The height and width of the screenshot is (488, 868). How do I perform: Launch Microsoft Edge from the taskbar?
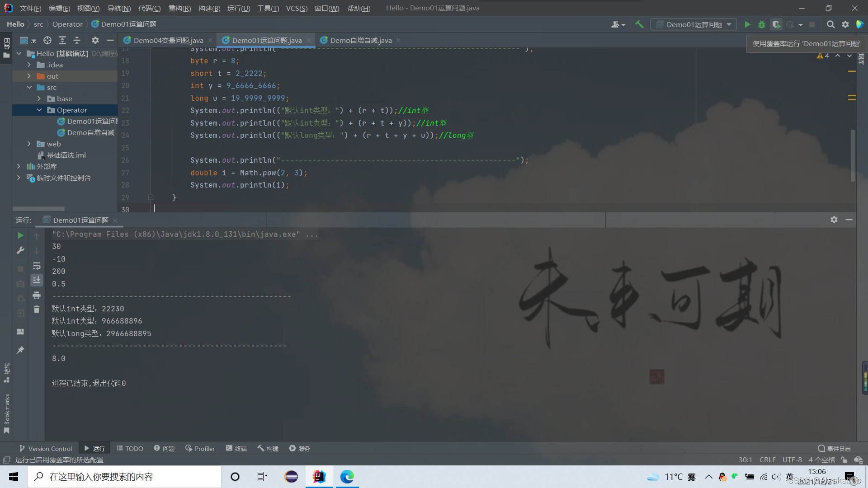click(x=347, y=477)
